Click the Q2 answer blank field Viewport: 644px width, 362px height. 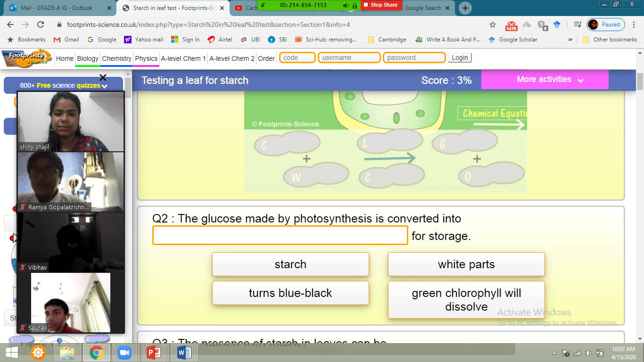[280, 236]
